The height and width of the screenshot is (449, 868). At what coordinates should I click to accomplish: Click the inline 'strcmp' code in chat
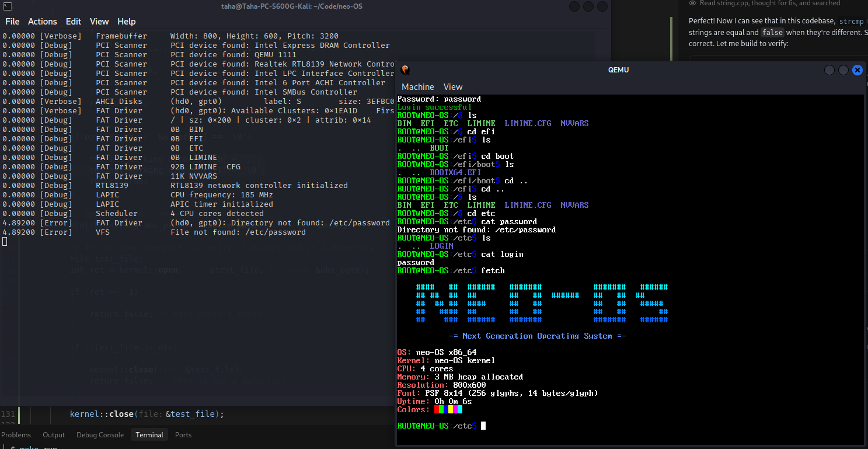click(850, 21)
